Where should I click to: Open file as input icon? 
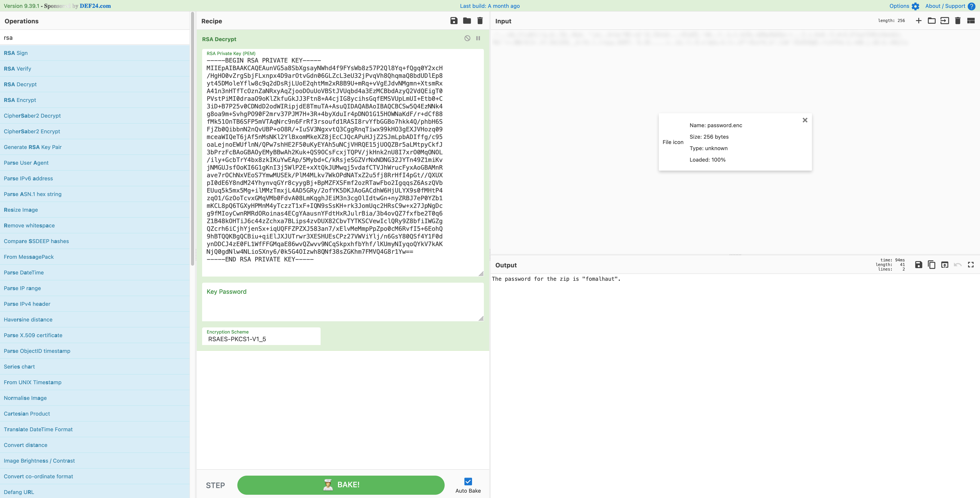pyautogui.click(x=945, y=20)
